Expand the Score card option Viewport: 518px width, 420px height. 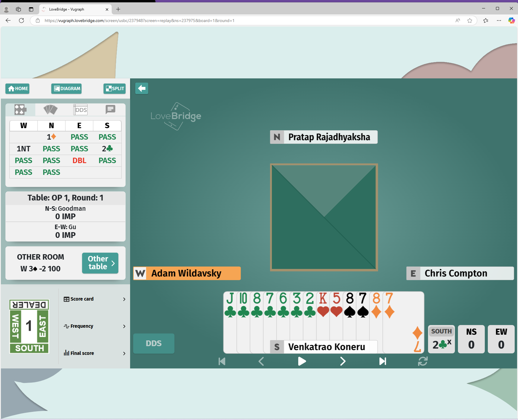pyautogui.click(x=94, y=299)
